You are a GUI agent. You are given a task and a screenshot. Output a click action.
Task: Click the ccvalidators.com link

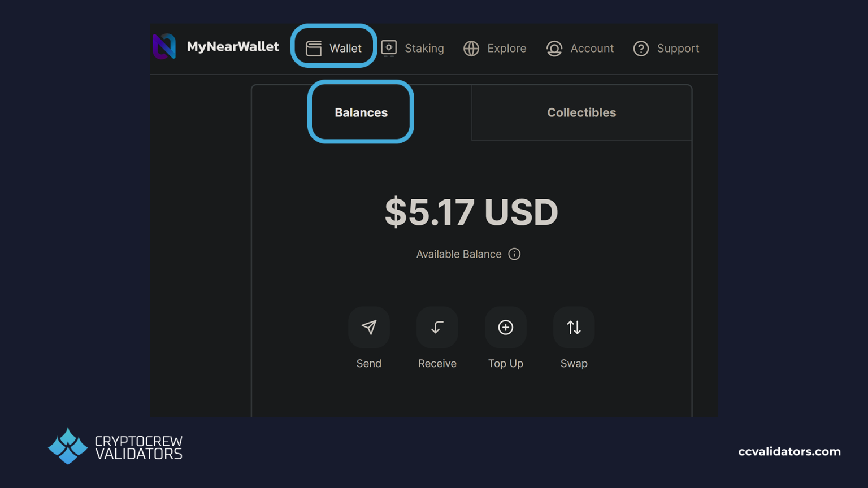[789, 451]
